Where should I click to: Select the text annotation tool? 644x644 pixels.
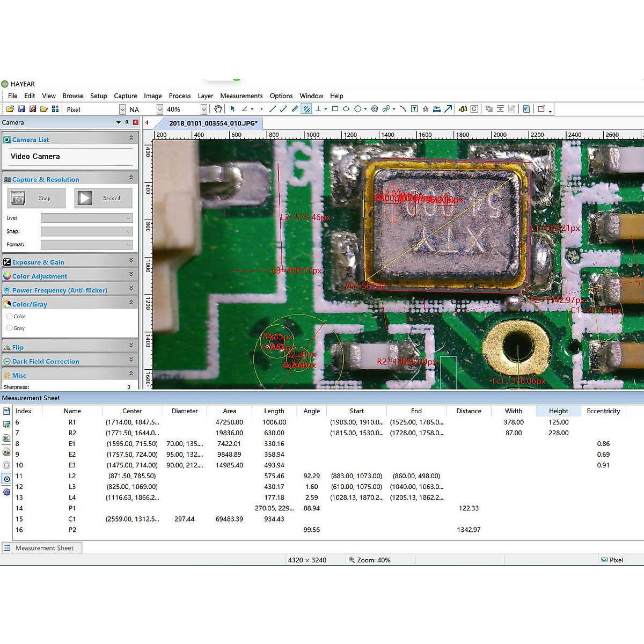(x=414, y=109)
